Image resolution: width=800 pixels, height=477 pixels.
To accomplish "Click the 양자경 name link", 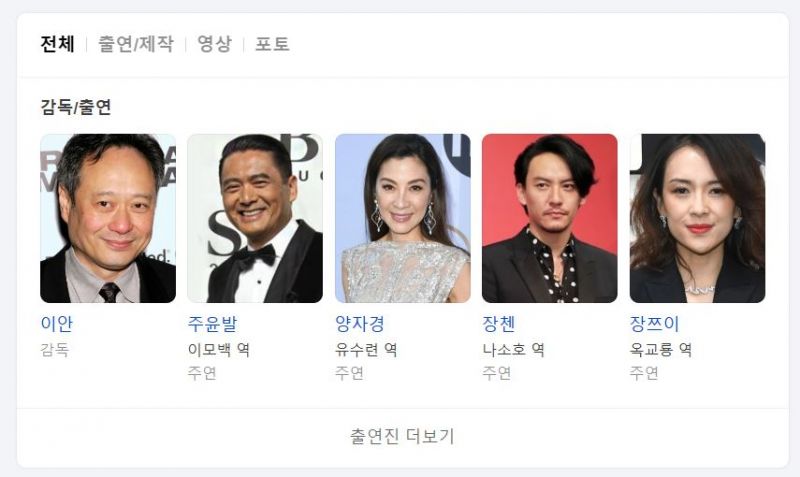I will pyautogui.click(x=360, y=323).
